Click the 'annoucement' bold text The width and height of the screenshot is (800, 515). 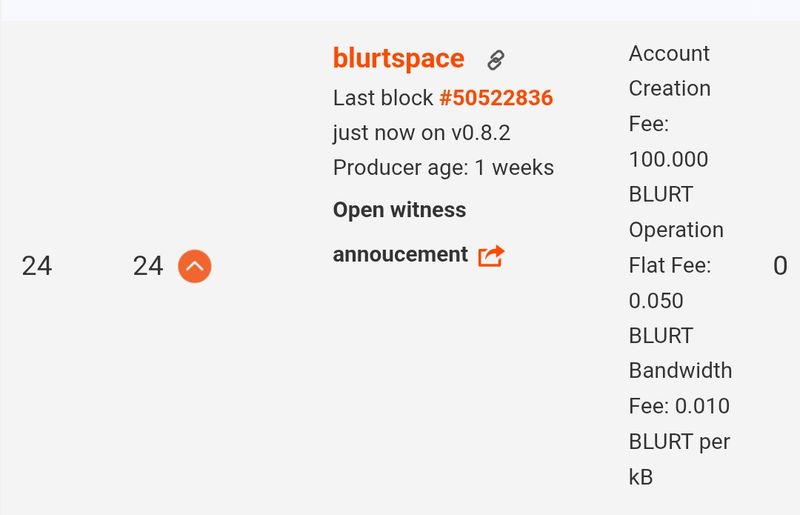pyautogui.click(x=401, y=254)
